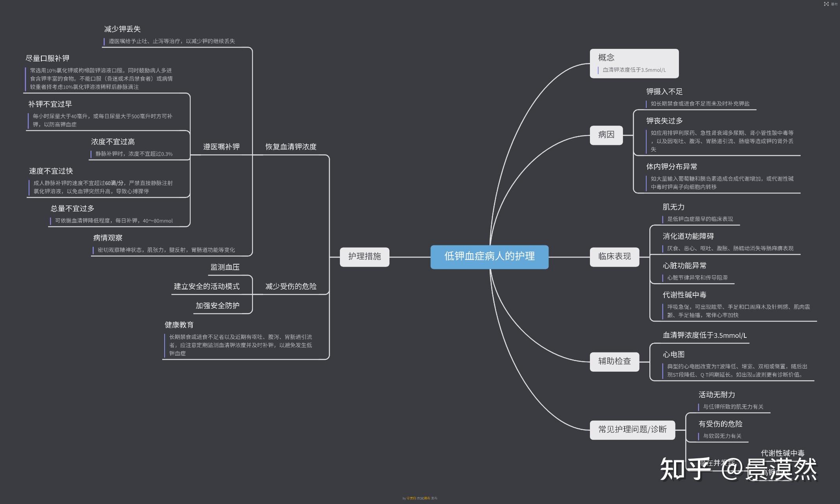The height and width of the screenshot is (504, 840).
Task: Select the 减少钾丢失 topic
Action: (x=122, y=29)
